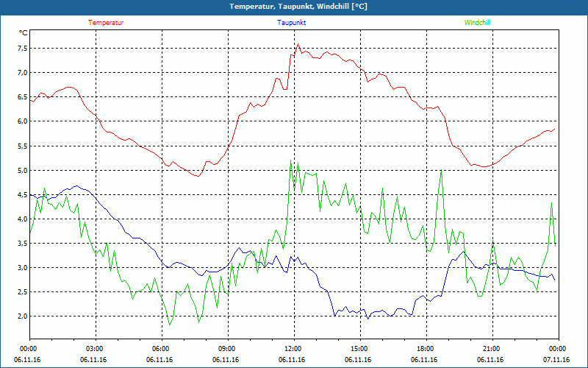Click the green curve's lowest dip after 06:00

[170, 324]
